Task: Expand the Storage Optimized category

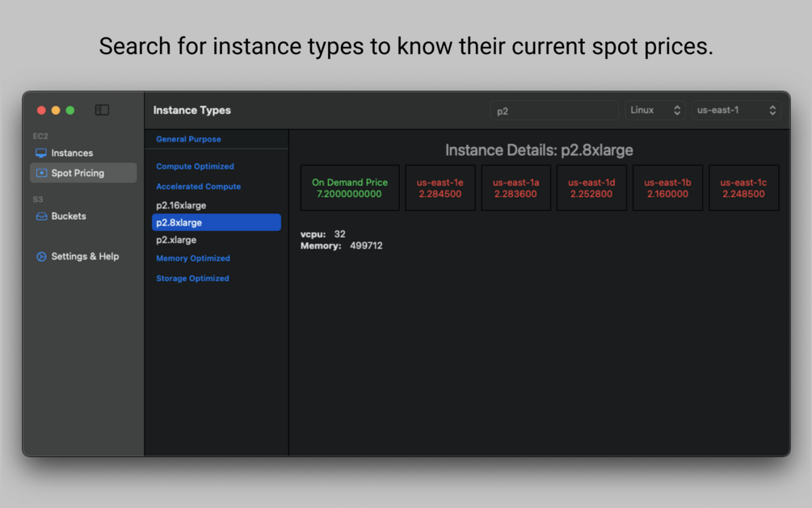Action: [x=192, y=279]
